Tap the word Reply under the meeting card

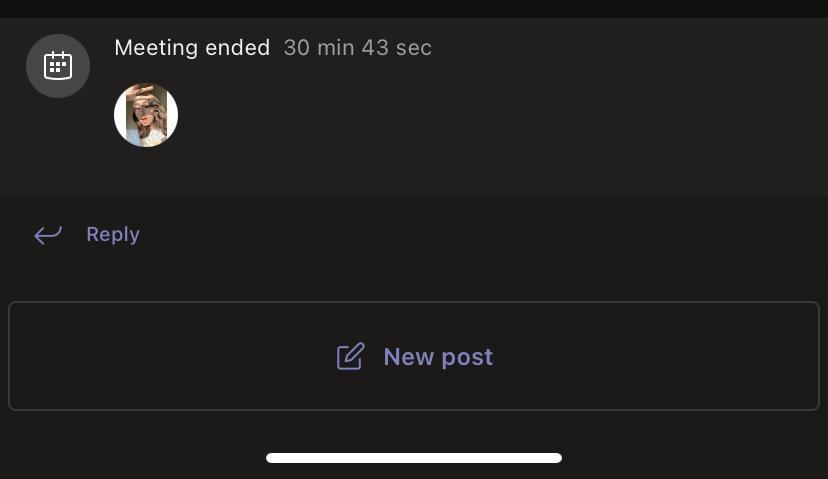pos(112,235)
